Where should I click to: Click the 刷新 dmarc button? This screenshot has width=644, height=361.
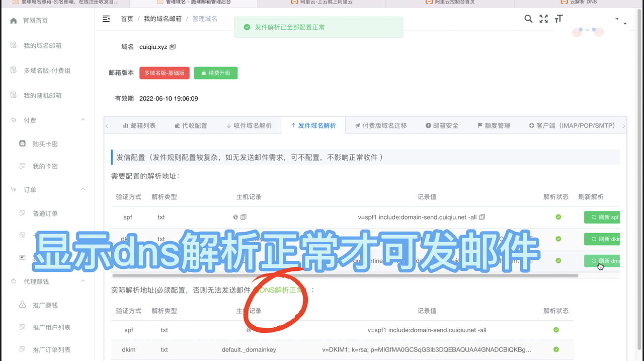(x=602, y=261)
